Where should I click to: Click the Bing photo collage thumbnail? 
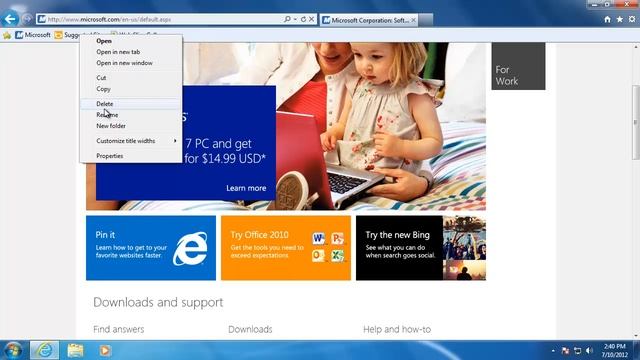(464, 248)
